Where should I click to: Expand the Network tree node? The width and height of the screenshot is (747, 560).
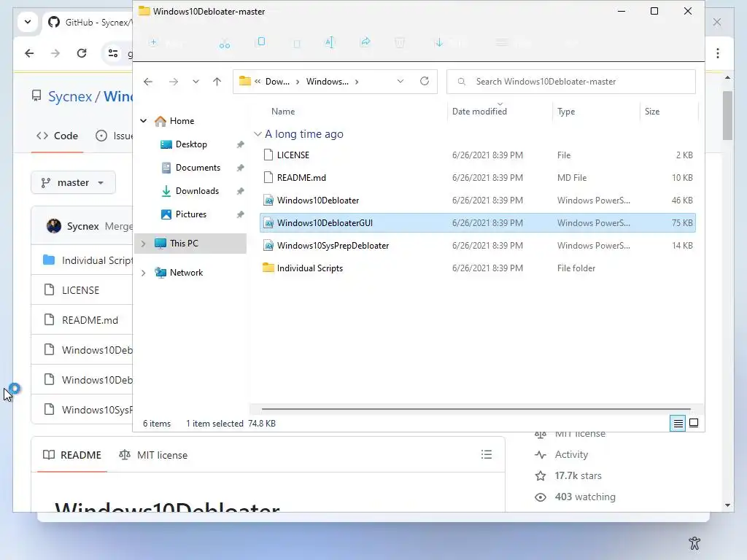coord(144,273)
